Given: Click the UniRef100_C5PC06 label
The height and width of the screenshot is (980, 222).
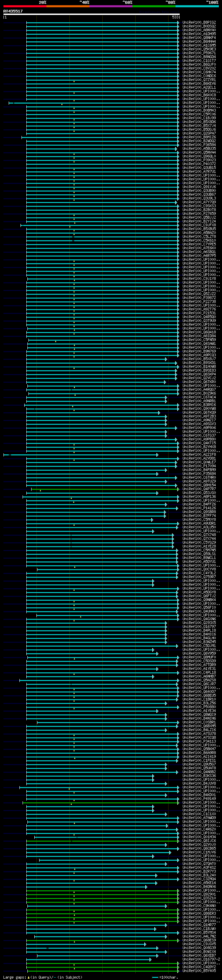Looking at the screenshot, I should coord(199,114).
